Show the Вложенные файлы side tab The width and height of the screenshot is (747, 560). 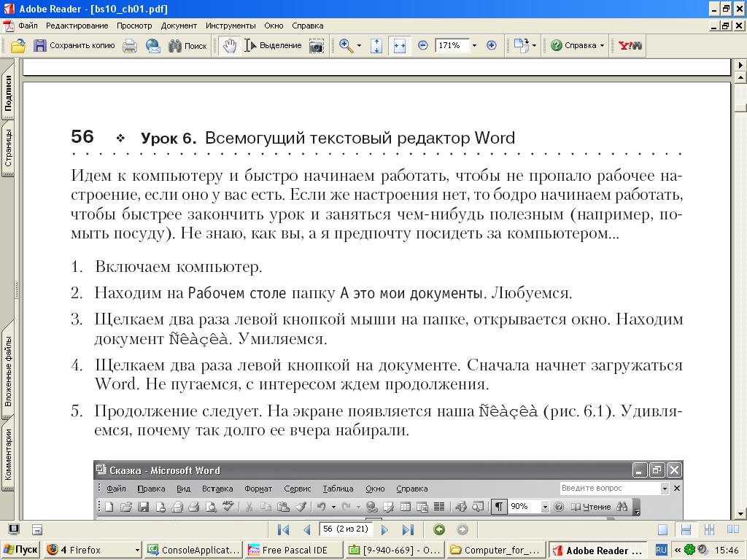click(8, 371)
